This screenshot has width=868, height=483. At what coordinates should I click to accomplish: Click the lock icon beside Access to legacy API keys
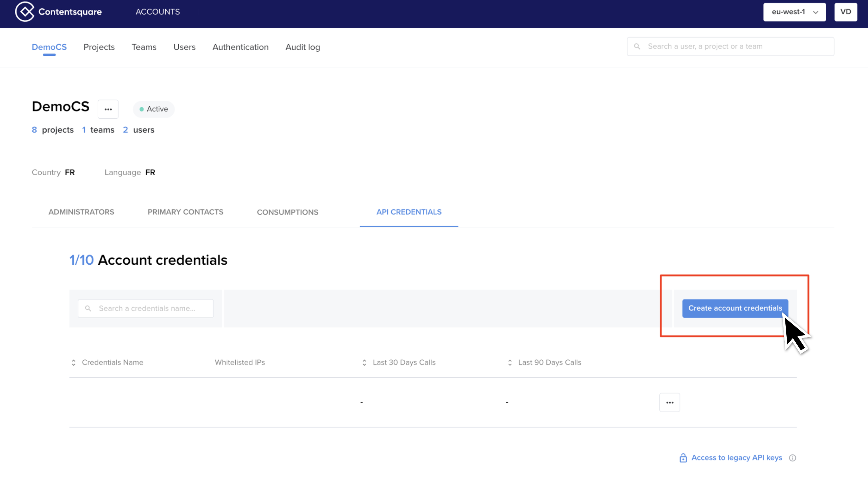(x=683, y=458)
